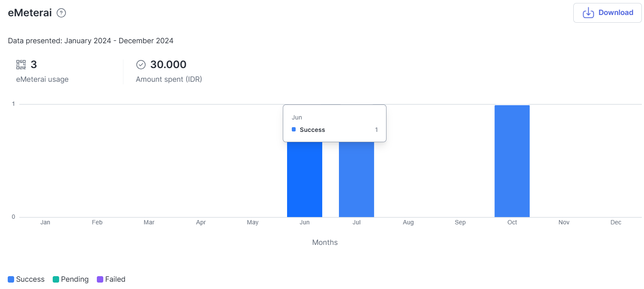
Task: Click the purple Failed legend square
Action: (100, 280)
